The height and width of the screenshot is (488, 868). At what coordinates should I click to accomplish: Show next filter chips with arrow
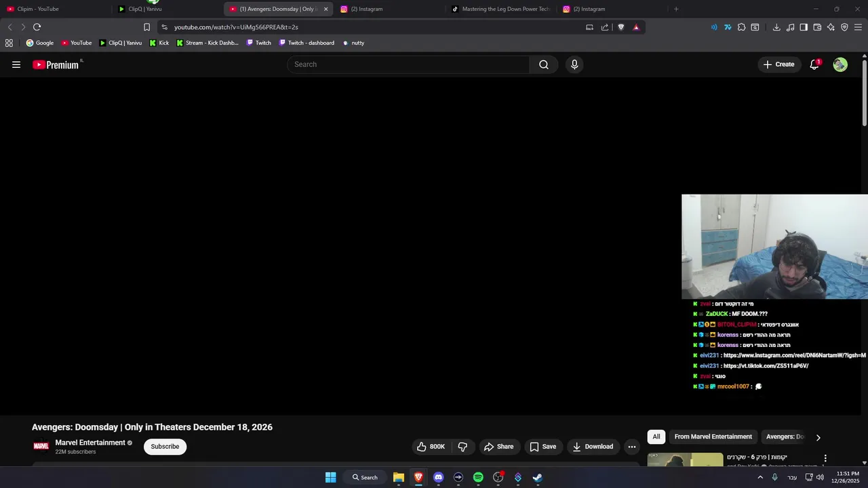tap(818, 437)
